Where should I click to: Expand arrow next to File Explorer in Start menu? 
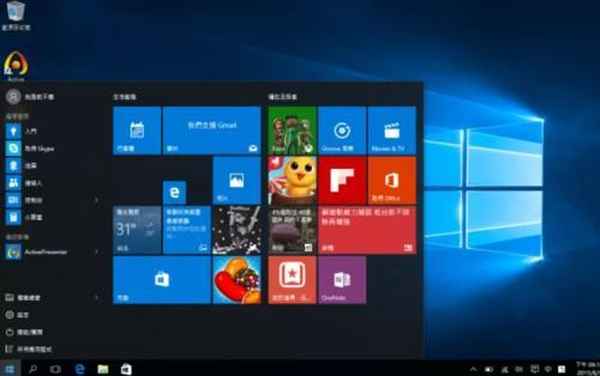[96, 298]
